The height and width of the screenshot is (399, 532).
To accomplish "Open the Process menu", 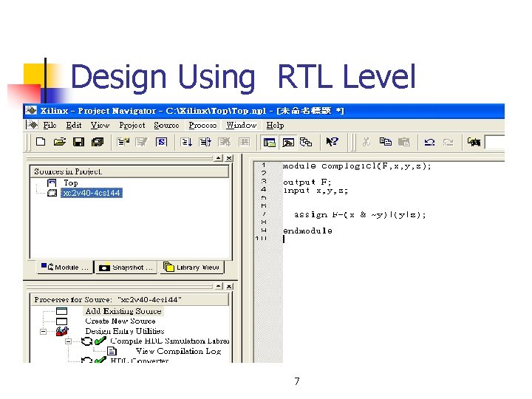I will click(x=202, y=125).
